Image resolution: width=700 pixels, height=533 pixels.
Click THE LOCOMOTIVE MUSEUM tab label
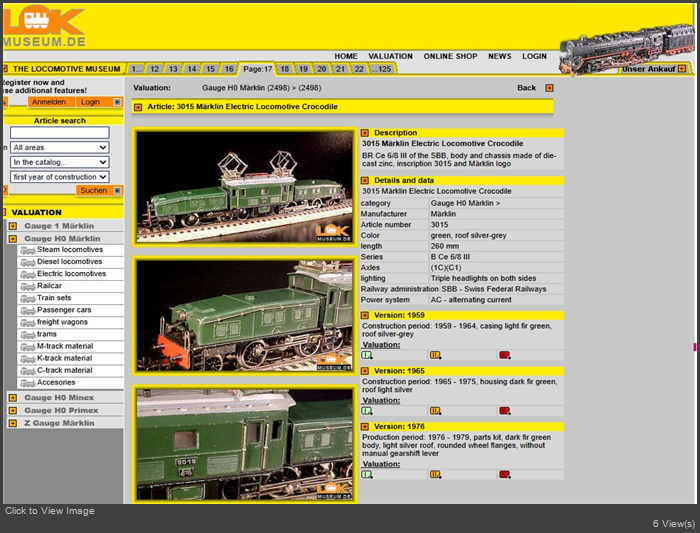click(67, 69)
